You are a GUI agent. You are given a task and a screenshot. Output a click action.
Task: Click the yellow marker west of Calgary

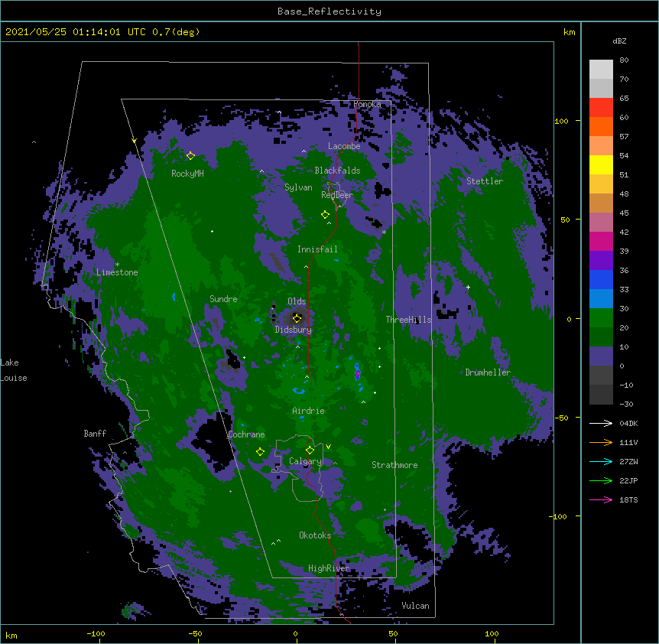pos(260,452)
